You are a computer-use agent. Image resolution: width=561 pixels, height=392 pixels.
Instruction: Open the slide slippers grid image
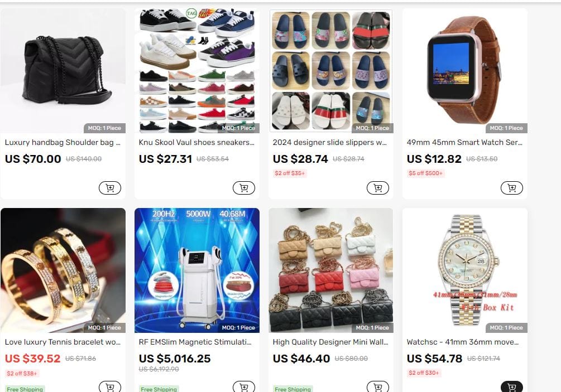coord(331,71)
